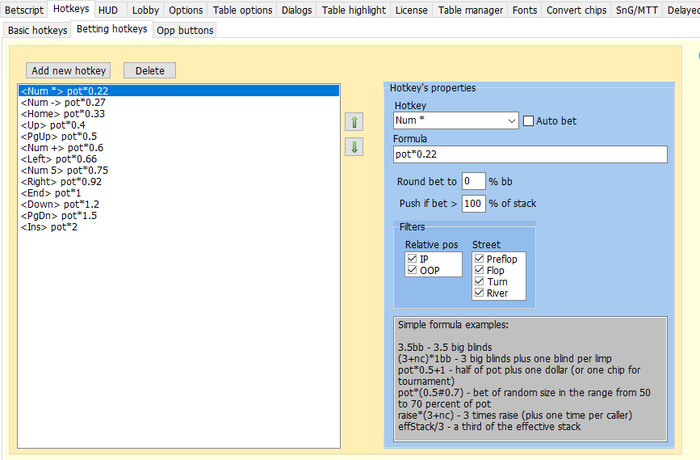700x460 pixels.
Task: Go to the HUD tab
Action: (108, 10)
